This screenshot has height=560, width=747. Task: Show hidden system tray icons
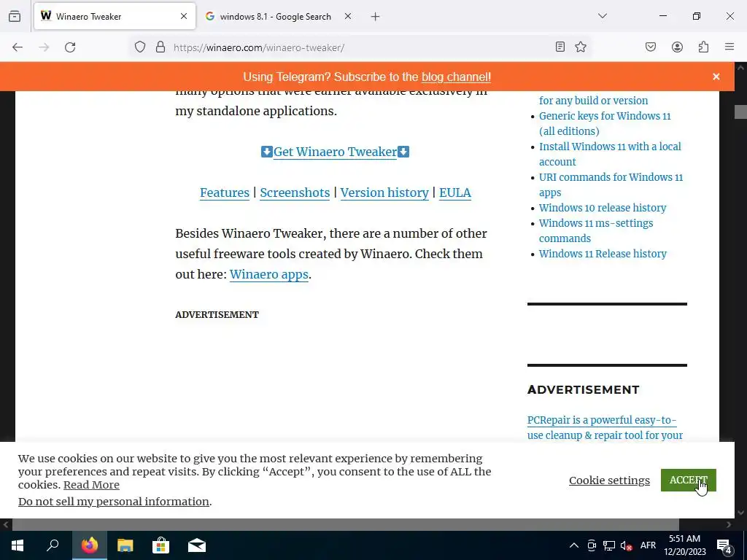point(574,545)
